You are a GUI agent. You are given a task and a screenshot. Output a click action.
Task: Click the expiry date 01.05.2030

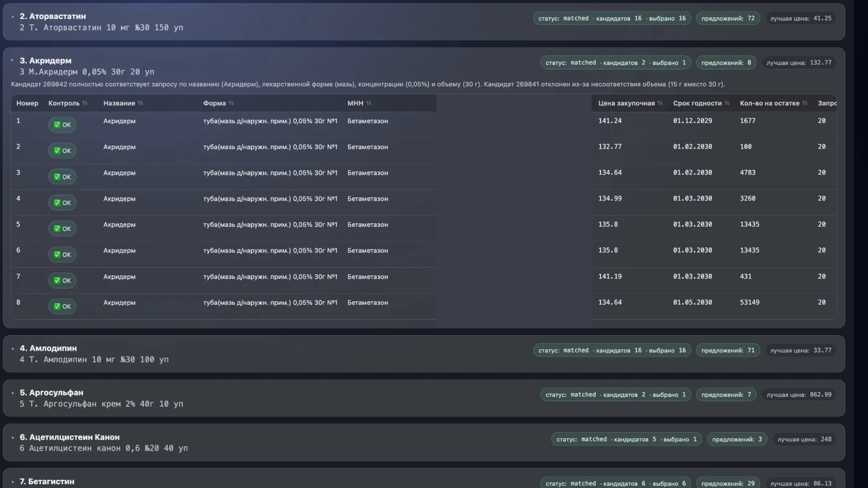(693, 303)
